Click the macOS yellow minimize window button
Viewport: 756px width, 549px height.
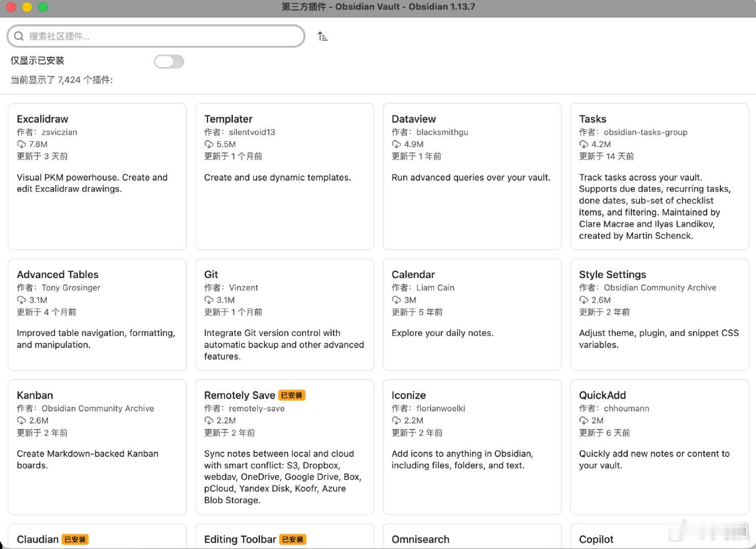27,7
